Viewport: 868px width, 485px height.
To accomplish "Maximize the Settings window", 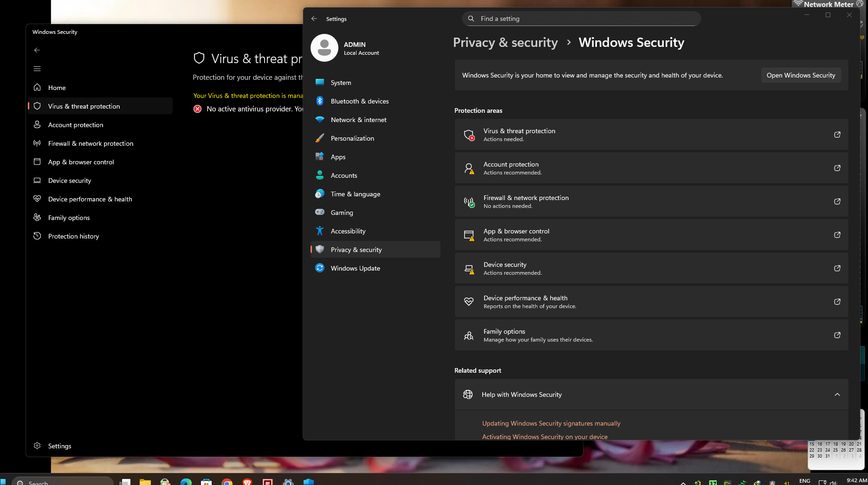I will tap(828, 15).
